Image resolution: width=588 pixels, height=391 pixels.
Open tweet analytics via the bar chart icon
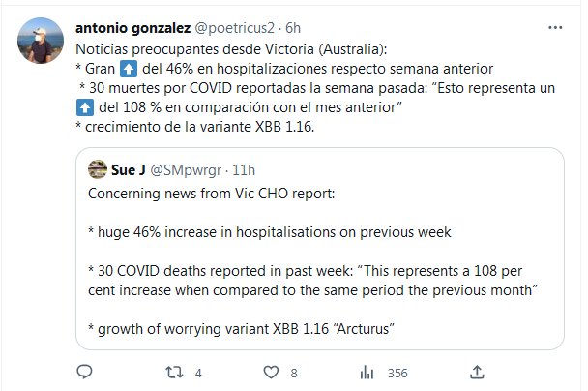pos(367,371)
